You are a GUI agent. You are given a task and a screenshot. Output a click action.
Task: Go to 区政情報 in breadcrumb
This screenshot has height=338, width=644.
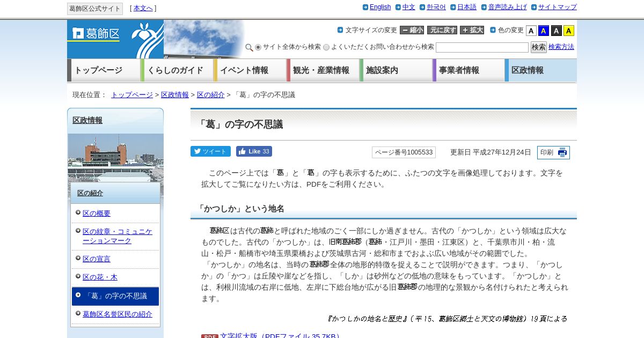click(x=175, y=95)
